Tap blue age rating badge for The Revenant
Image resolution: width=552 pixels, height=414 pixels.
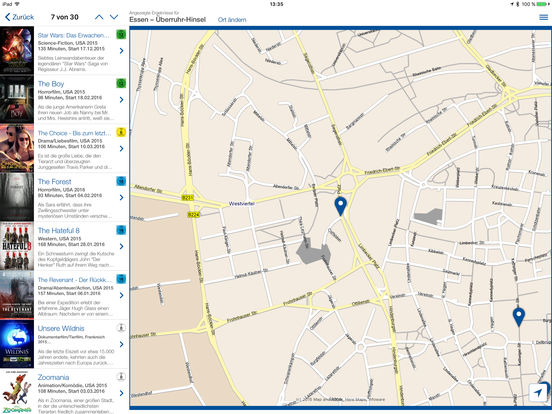click(121, 279)
